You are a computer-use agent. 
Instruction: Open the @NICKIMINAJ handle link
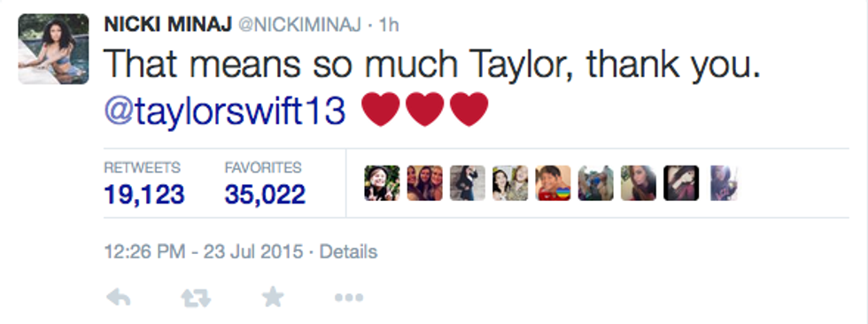[x=299, y=25]
